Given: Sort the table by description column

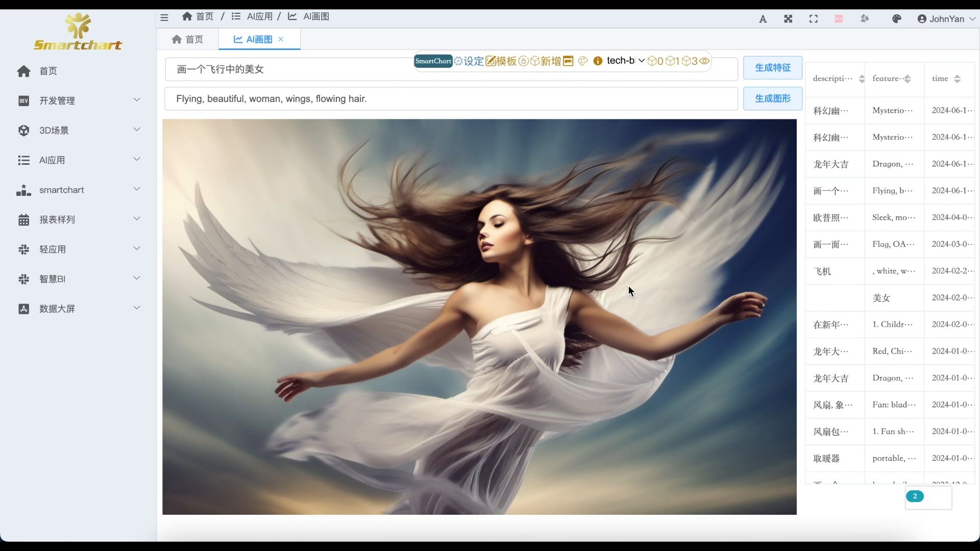Looking at the screenshot, I should coord(862,79).
